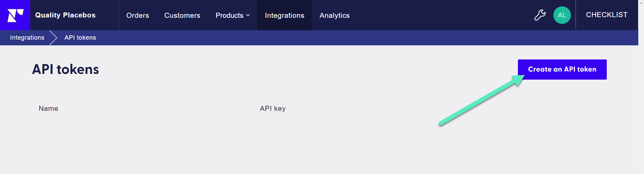The height and width of the screenshot is (174, 644).
Task: Click the Quality Placebos store name
Action: click(x=65, y=15)
